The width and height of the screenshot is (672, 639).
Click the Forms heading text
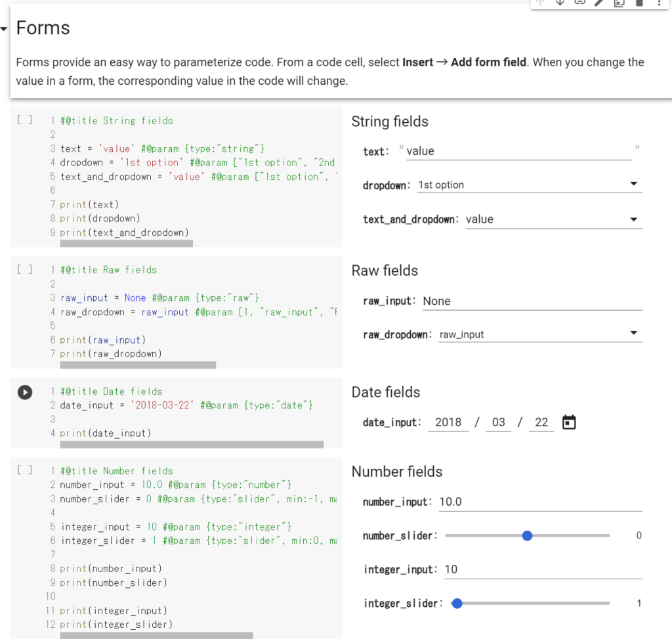pyautogui.click(x=43, y=28)
